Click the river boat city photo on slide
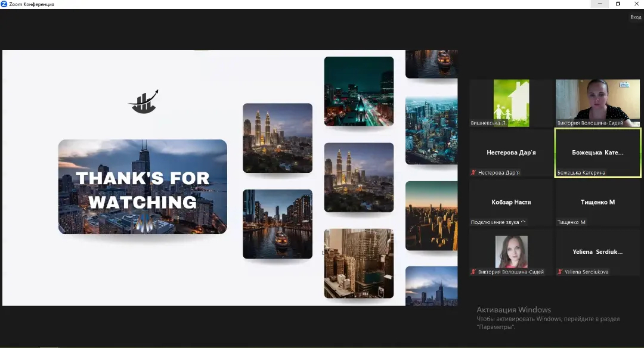 (277, 224)
